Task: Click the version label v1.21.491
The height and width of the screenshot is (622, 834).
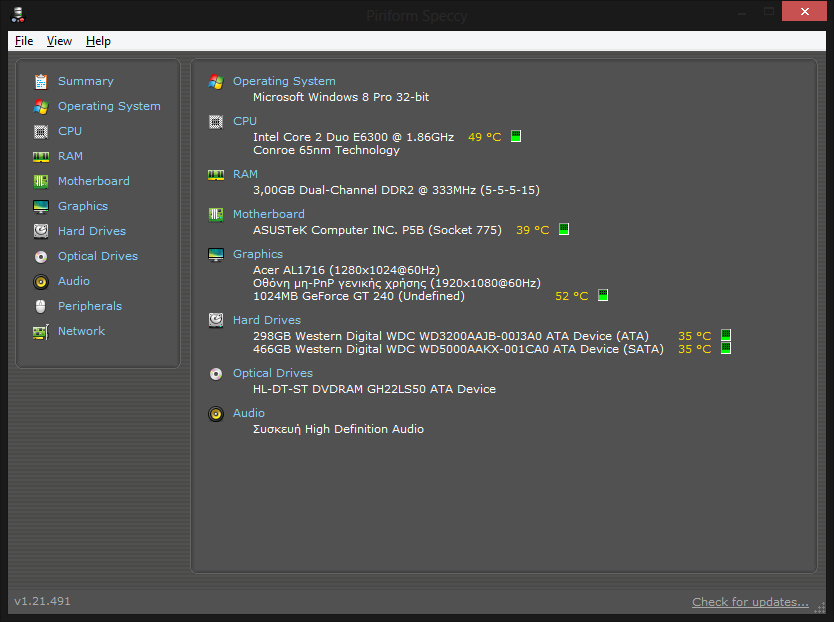Action: click(x=43, y=601)
